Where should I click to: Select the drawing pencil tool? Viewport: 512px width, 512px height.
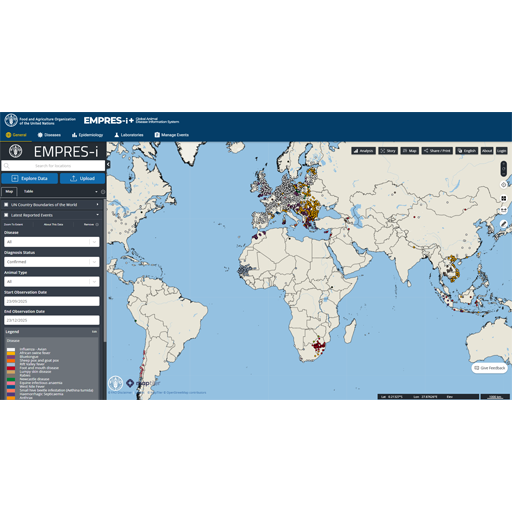pos(504,224)
